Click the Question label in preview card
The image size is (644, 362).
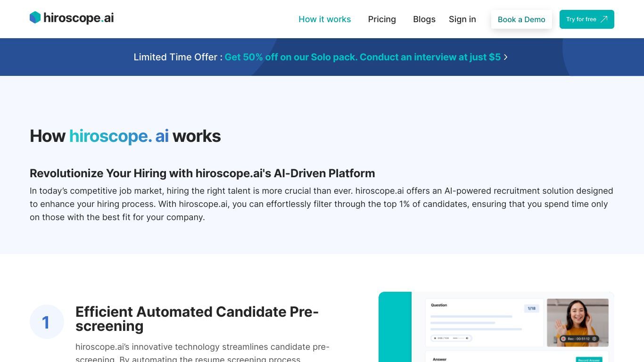pos(439,305)
